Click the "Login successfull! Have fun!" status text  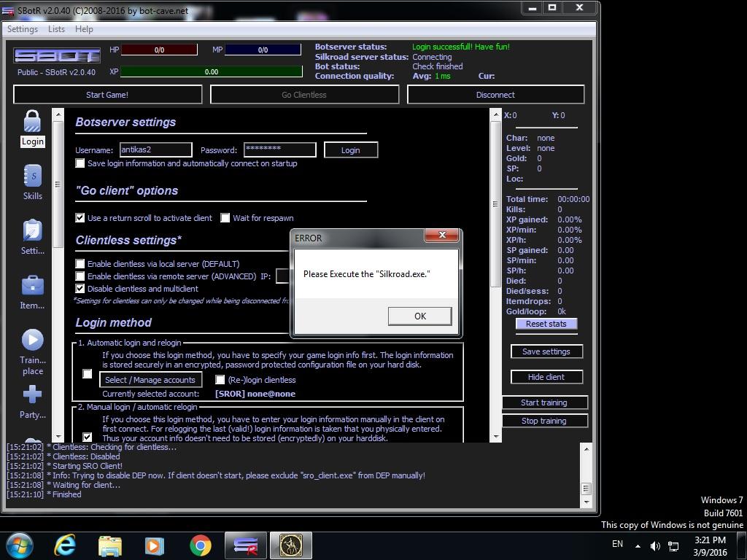[x=461, y=47]
